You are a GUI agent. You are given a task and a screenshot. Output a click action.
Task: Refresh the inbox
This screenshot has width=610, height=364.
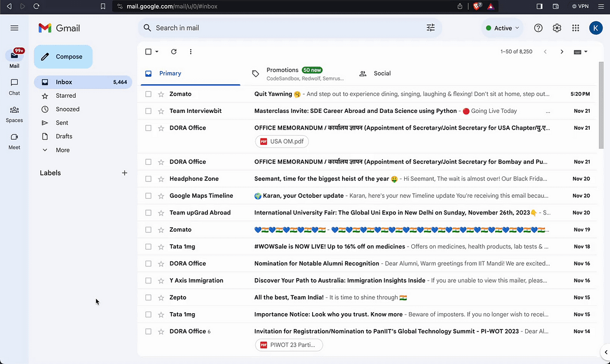pos(174,51)
